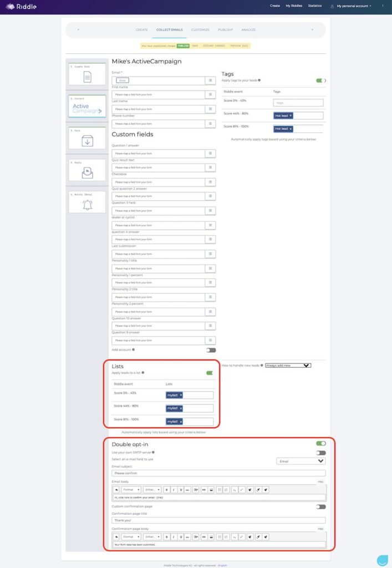Screen dimensions: 392x568
Task: Click the Riddle logo in header
Action: click(21, 7)
